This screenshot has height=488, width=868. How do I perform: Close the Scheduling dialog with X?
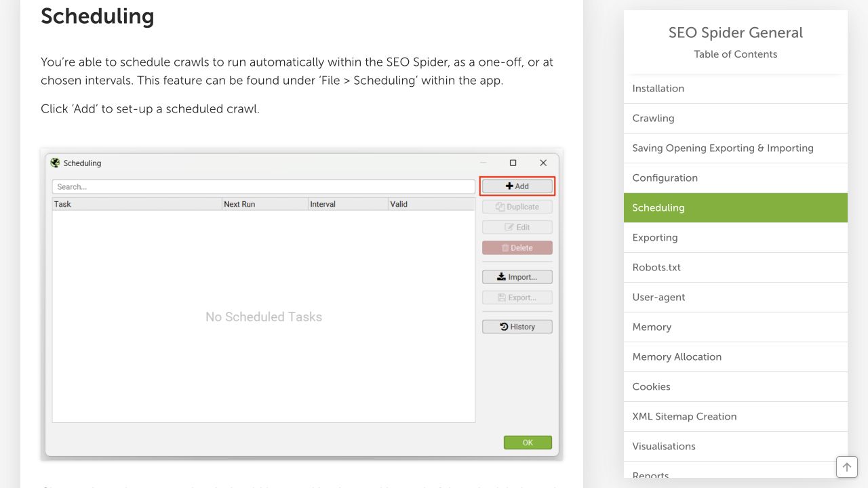click(x=543, y=163)
